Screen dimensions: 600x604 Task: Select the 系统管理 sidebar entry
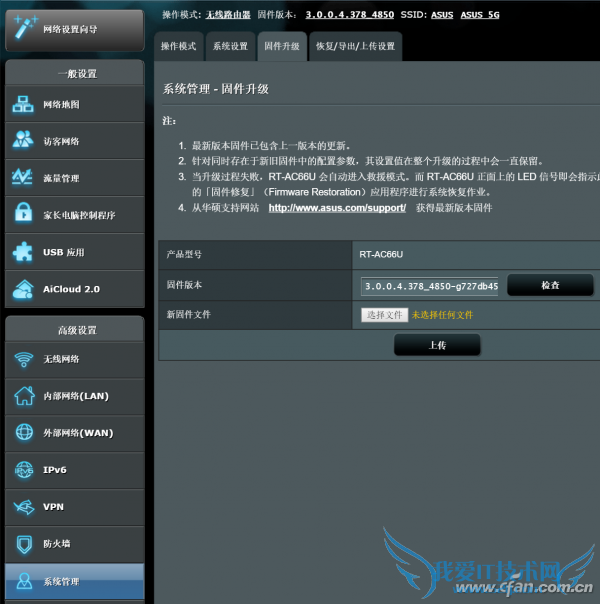(x=75, y=581)
